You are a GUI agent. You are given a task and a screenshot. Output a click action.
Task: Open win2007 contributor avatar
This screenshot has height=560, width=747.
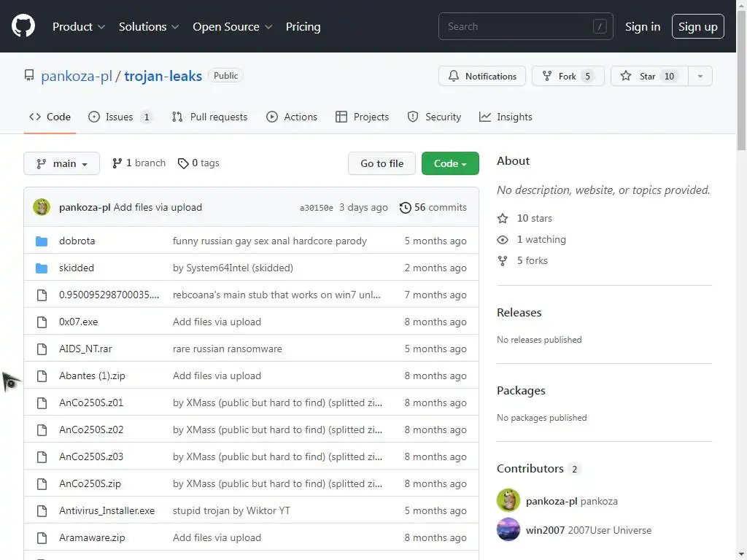coord(508,529)
